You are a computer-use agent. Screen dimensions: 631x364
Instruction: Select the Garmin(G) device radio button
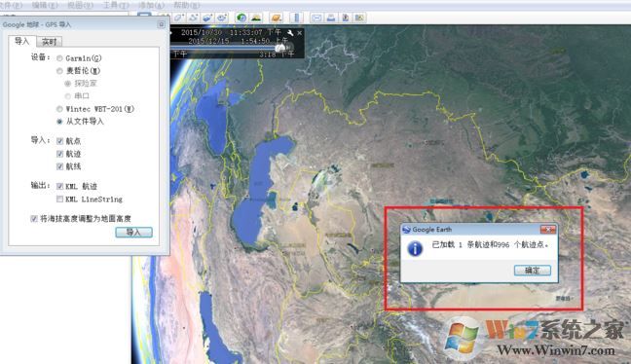pyautogui.click(x=59, y=58)
